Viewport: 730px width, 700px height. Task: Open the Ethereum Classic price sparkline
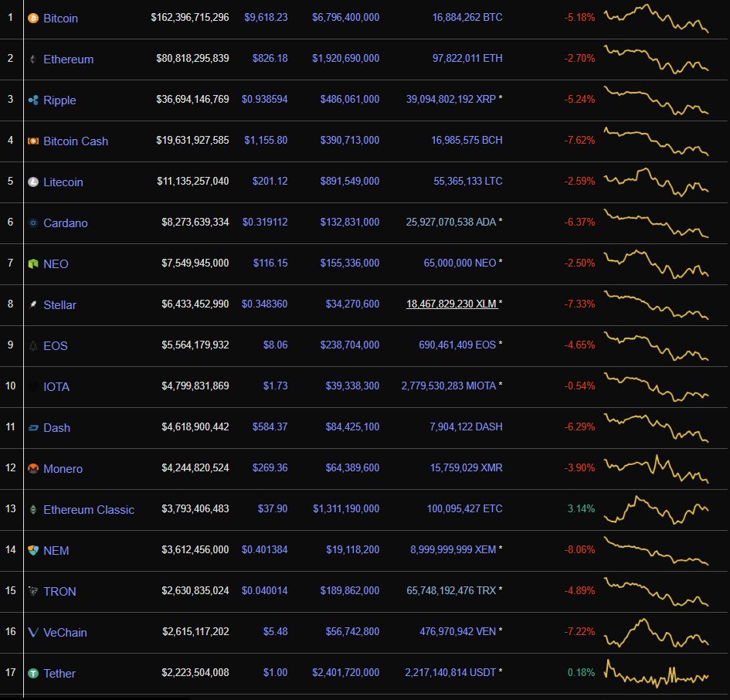[x=656, y=509]
